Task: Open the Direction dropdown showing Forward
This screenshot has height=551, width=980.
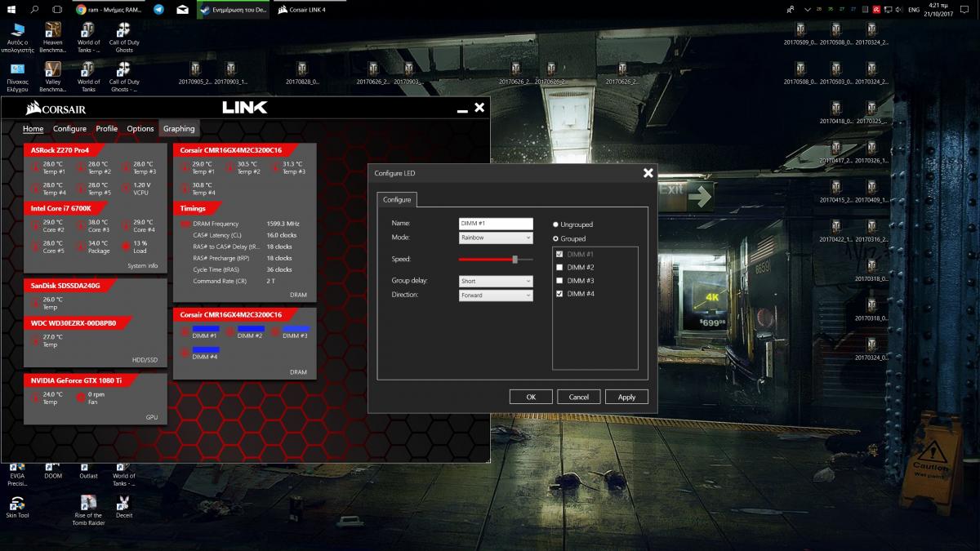Action: (496, 295)
